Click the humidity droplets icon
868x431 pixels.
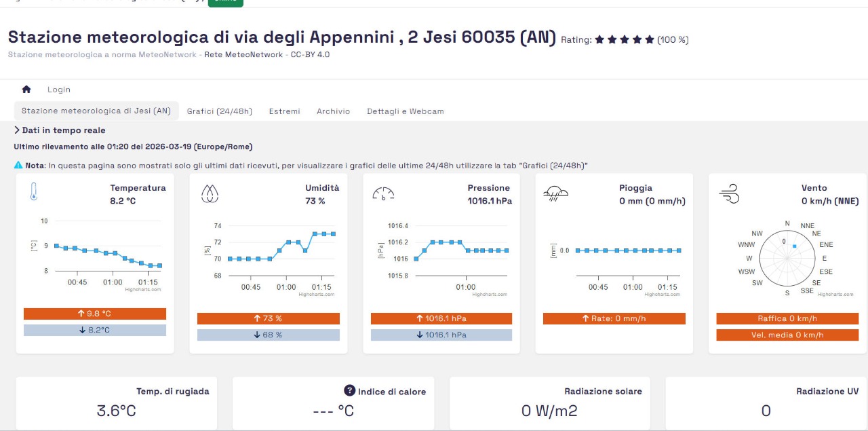(x=209, y=194)
